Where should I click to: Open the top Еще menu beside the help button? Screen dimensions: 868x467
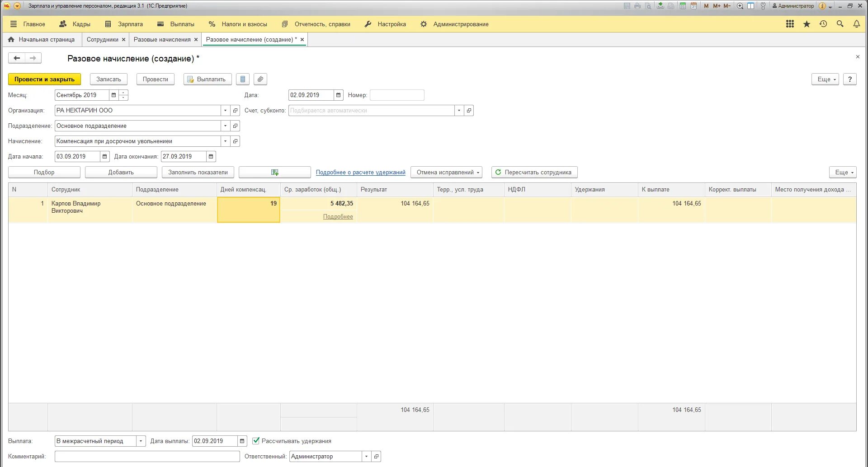tap(826, 79)
